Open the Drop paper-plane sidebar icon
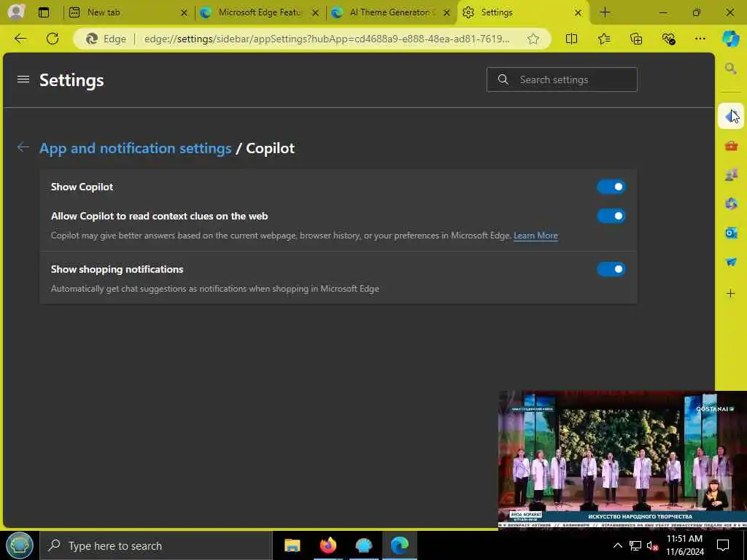 [x=731, y=262]
